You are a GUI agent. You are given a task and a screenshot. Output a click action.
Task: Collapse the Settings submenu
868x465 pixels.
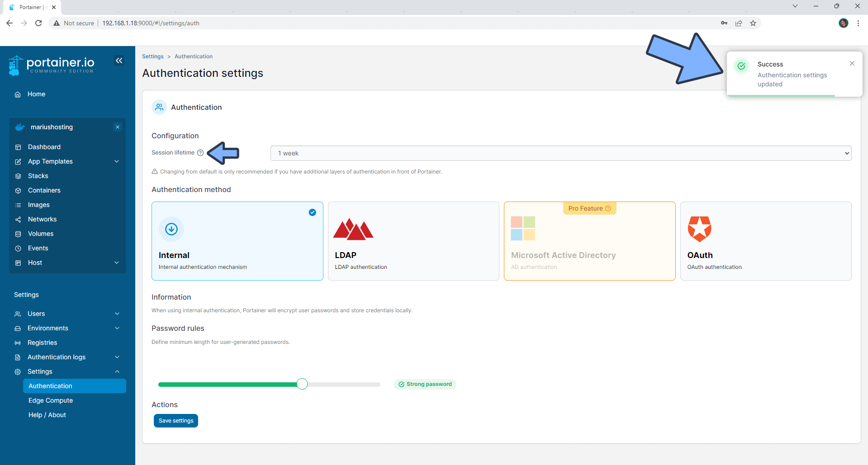(x=117, y=371)
